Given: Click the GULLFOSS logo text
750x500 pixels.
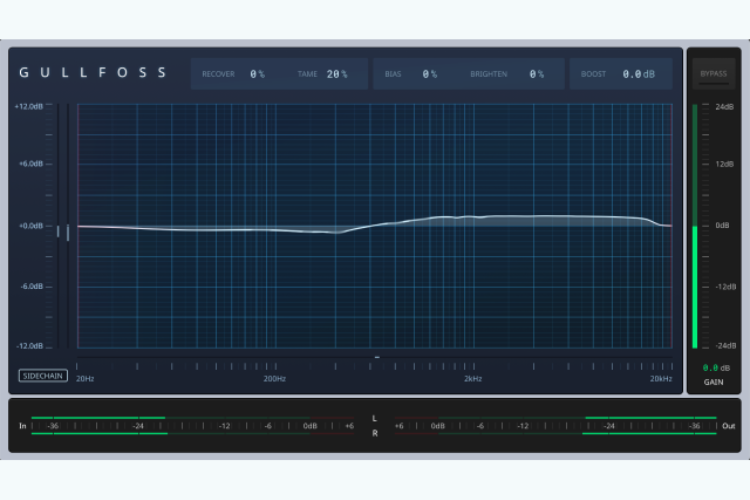Looking at the screenshot, I should [x=92, y=73].
